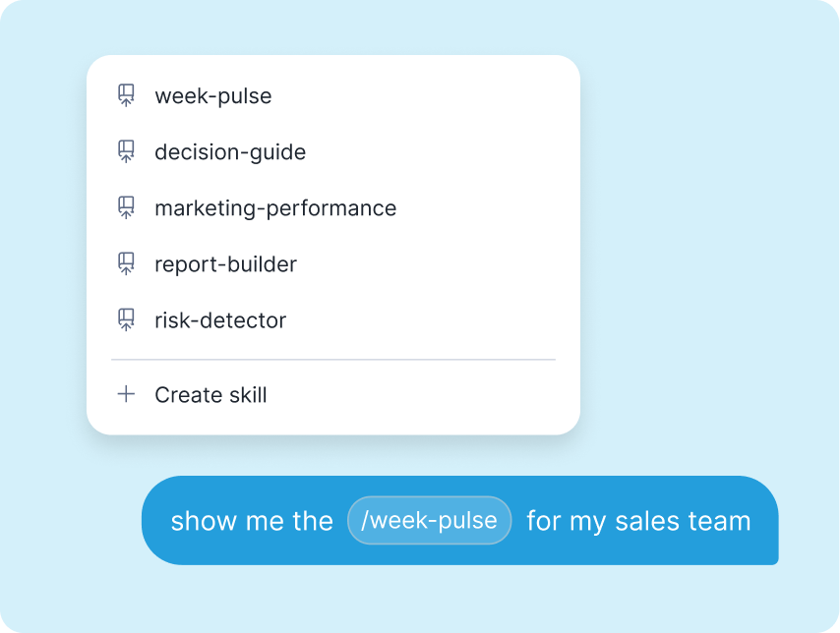Click the "show me the" message text
Viewport: 840px width, 633px height.
click(x=252, y=521)
